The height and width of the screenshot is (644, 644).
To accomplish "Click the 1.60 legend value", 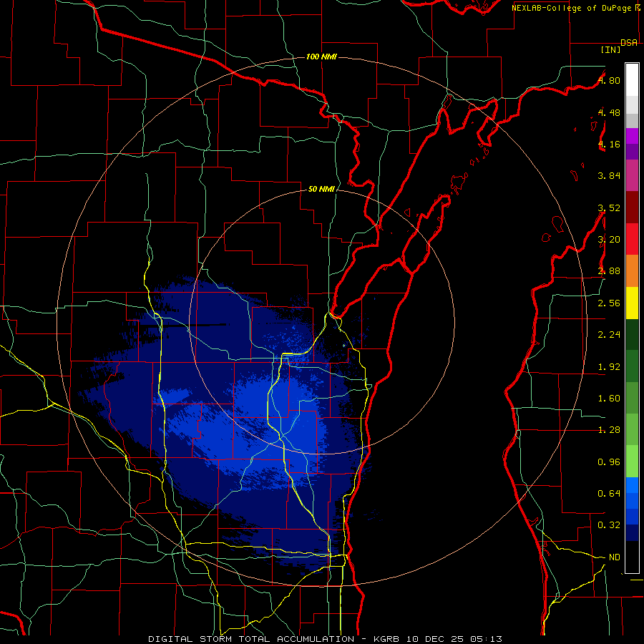I will [609, 399].
